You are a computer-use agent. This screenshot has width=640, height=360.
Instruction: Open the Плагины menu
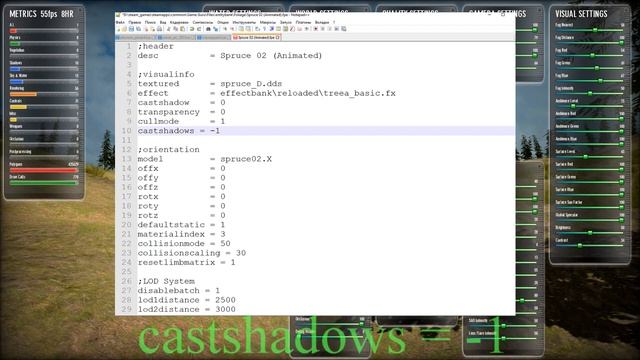(303, 22)
